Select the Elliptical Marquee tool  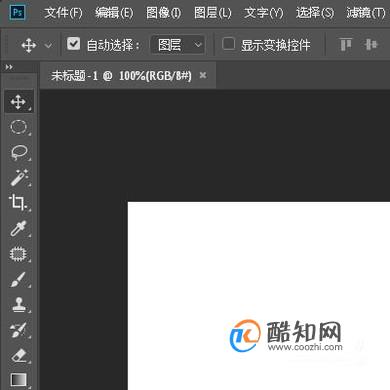(x=19, y=127)
